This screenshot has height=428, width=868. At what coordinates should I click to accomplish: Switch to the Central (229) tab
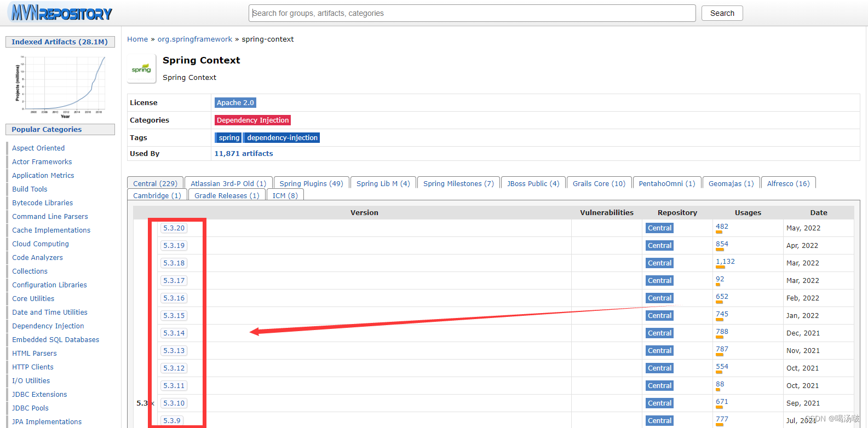tap(155, 183)
